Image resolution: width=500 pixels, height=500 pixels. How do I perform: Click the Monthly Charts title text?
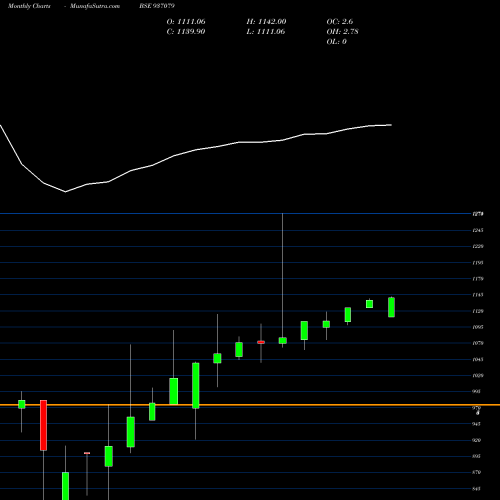[x=29, y=6]
